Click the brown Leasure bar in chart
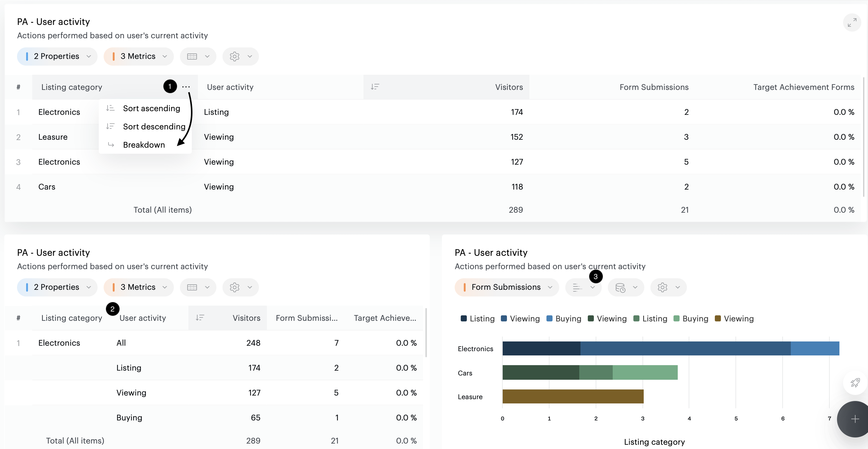 (x=573, y=396)
